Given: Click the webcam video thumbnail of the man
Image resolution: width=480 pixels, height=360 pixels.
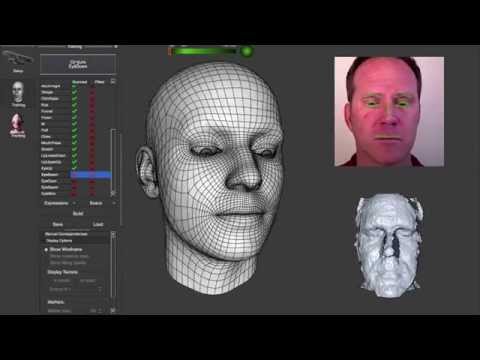Looking at the screenshot, I should pos(389,111).
